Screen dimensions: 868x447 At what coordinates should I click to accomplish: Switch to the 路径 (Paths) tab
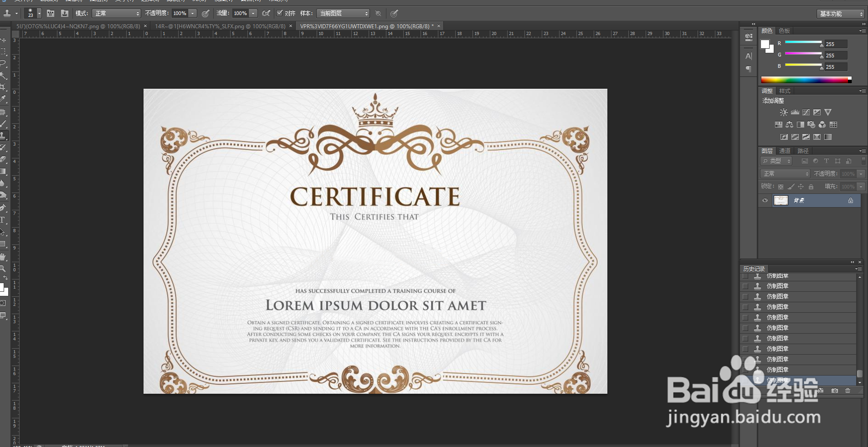(x=803, y=151)
